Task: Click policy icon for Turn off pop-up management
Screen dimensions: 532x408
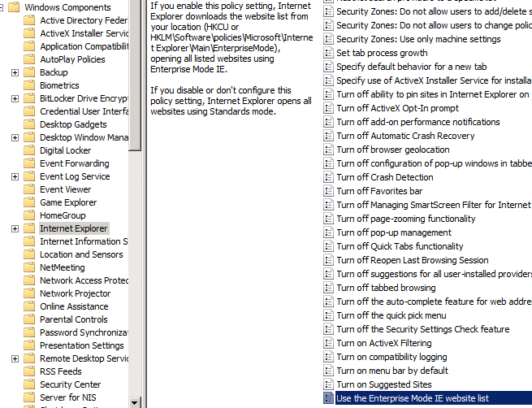Action: click(328, 232)
